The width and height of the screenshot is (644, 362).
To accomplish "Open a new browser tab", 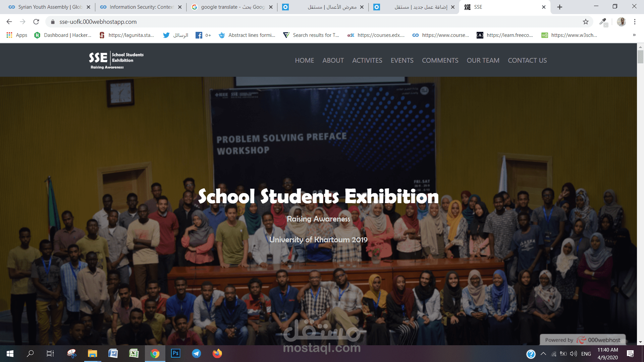I will pos(559,7).
